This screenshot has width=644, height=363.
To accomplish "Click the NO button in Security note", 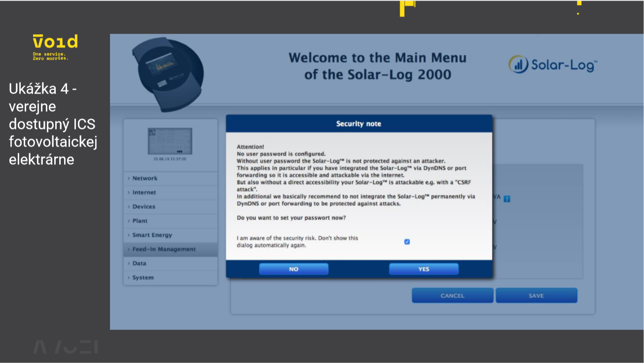I will coord(294,269).
